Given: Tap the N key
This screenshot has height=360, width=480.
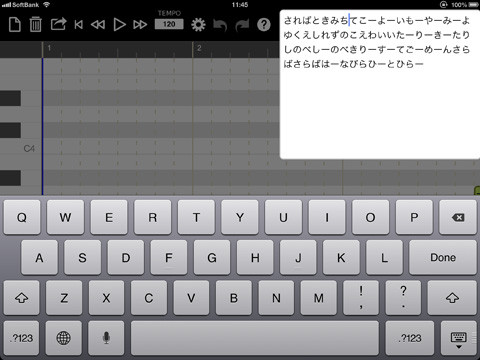Looking at the screenshot, I should (x=276, y=298).
